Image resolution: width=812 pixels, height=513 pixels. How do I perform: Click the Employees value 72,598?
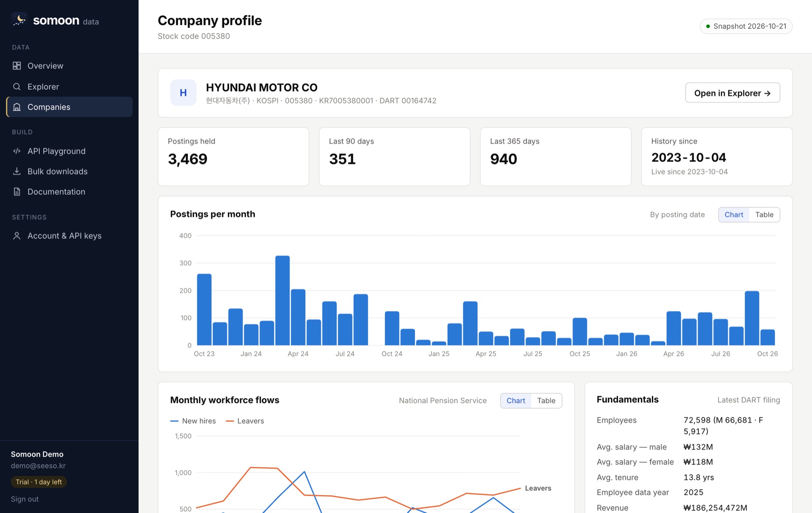pos(723,426)
